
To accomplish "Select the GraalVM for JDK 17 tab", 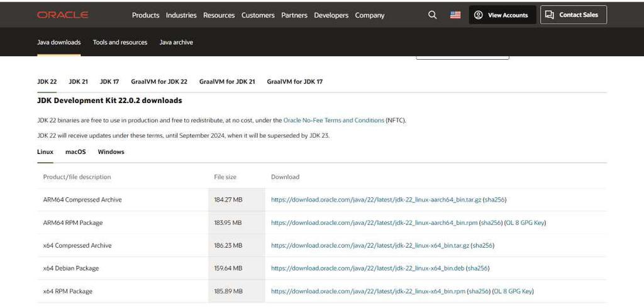I will pyautogui.click(x=294, y=82).
